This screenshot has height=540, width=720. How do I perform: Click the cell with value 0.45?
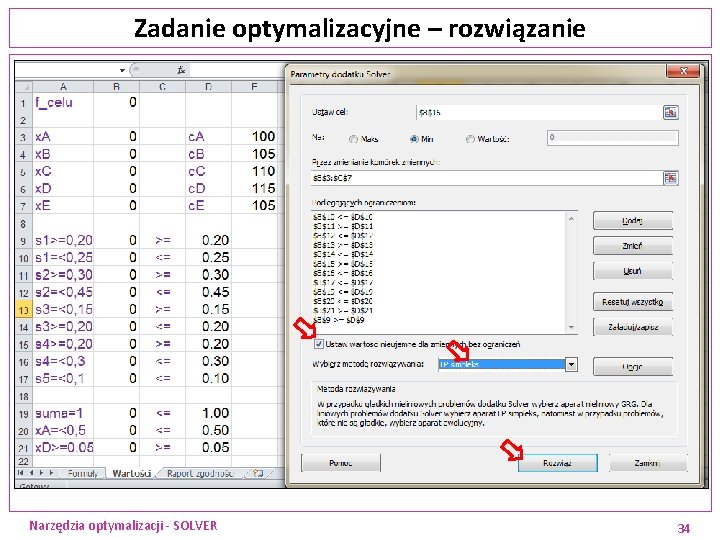[x=208, y=292]
